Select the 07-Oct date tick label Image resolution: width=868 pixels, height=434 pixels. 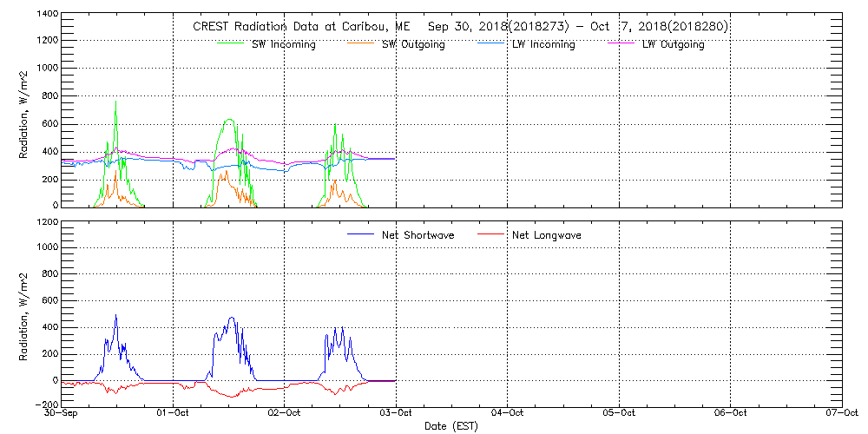(x=841, y=413)
